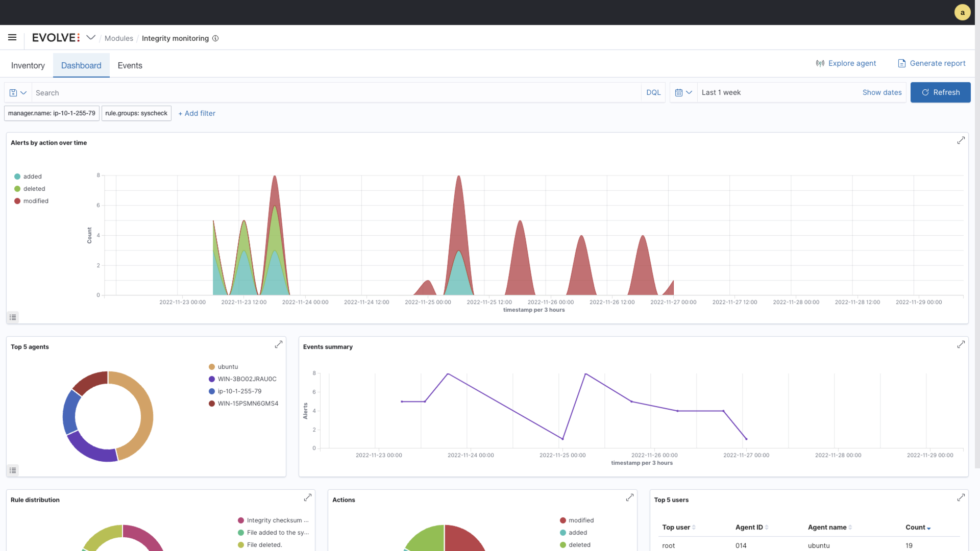Open the dropdown next to the EVOLVE logo
Image resolution: width=980 pixels, height=551 pixels.
(x=91, y=37)
